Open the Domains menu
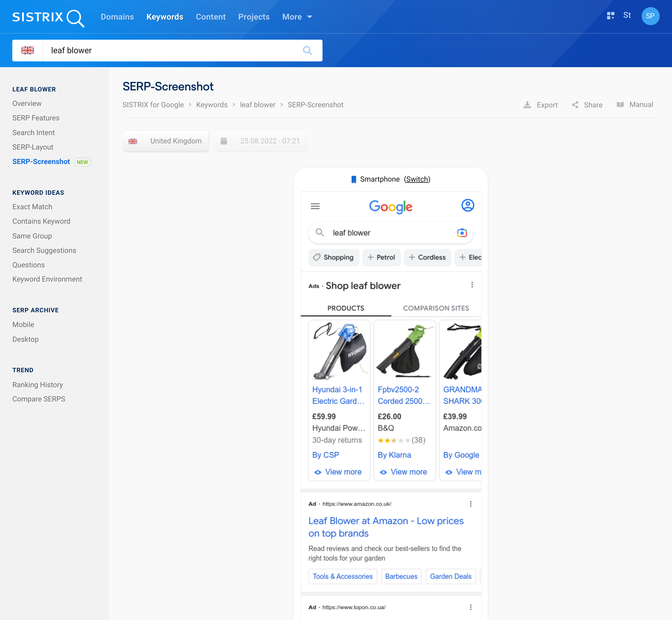This screenshot has height=620, width=672. [x=117, y=17]
